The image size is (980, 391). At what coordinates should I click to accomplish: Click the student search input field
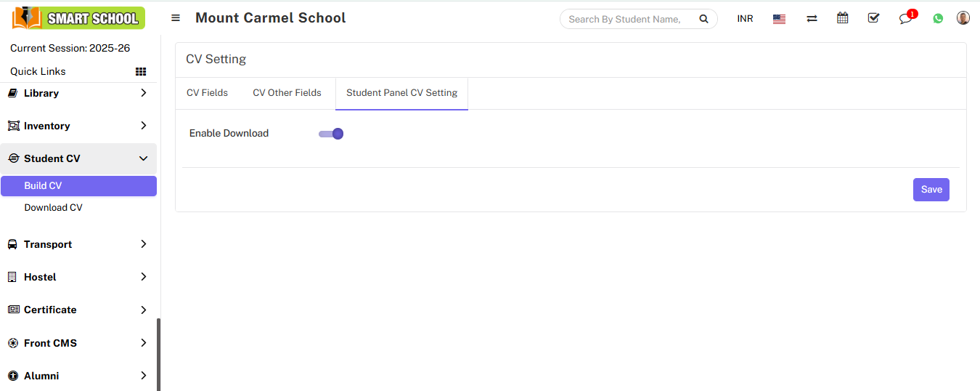(625, 20)
